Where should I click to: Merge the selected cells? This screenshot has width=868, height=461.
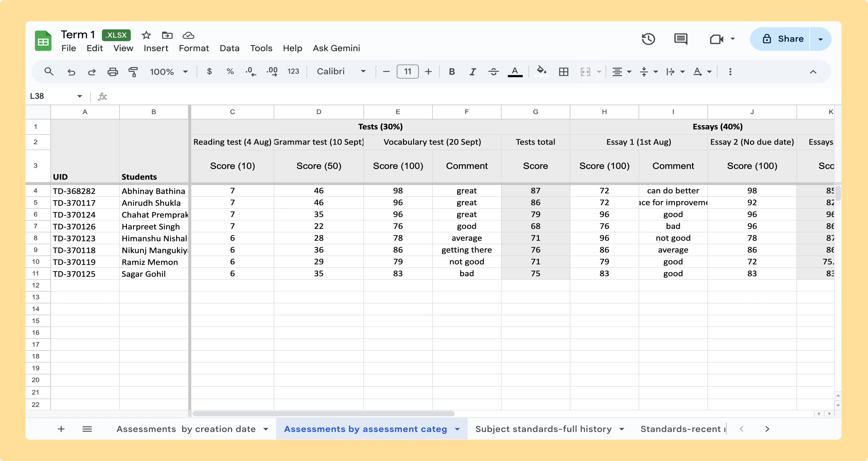[x=585, y=72]
